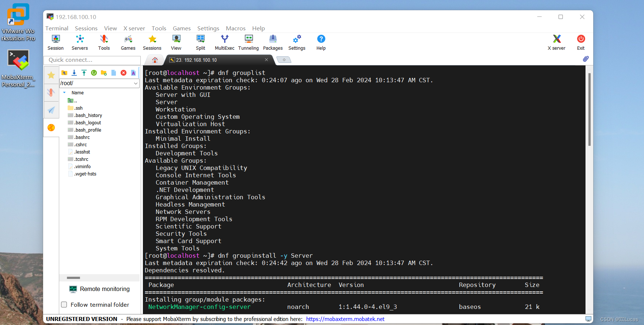
Task: Click the file panel horizontal scrollbar
Action: pyautogui.click(x=73, y=278)
